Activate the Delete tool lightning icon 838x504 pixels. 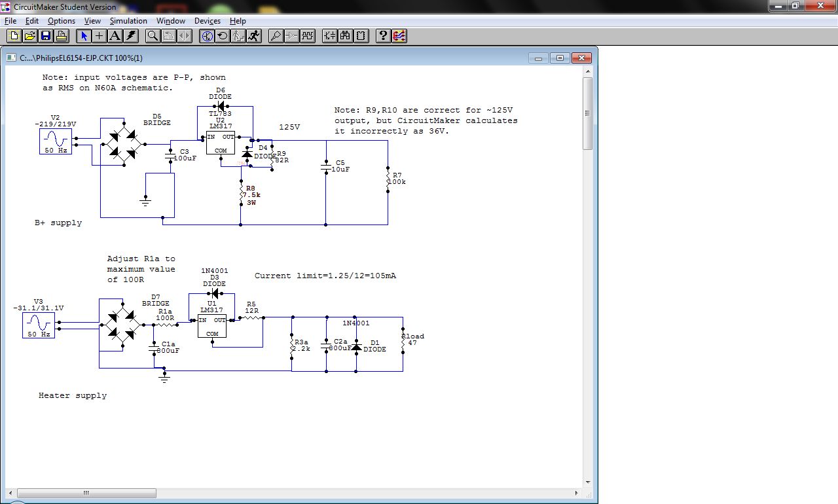tap(131, 36)
